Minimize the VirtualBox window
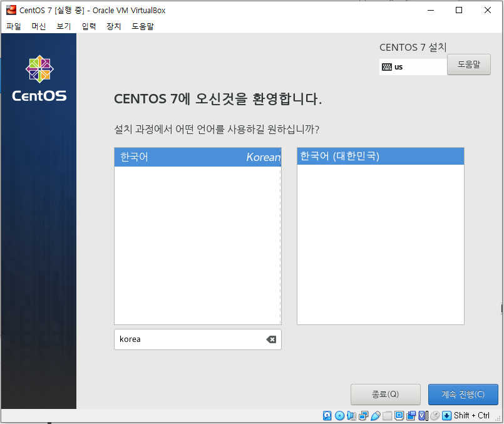Image resolution: width=504 pixels, height=424 pixels. tap(431, 10)
